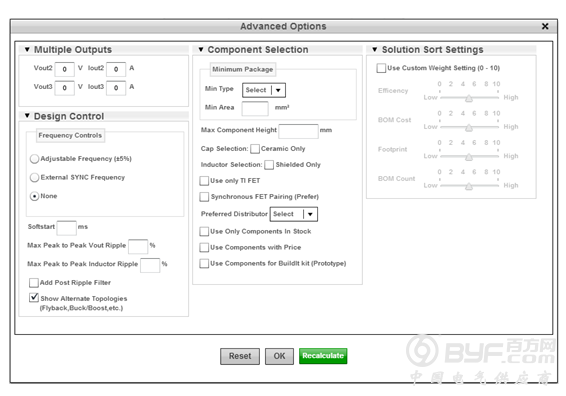Image resolution: width=566 pixels, height=396 pixels.
Task: Click the "(Flyback,Buck/Boost,etc.)" text
Action: click(81, 308)
